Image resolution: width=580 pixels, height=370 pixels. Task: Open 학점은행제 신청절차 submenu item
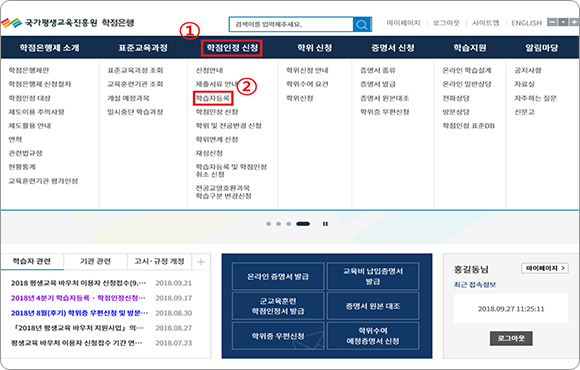(x=40, y=84)
